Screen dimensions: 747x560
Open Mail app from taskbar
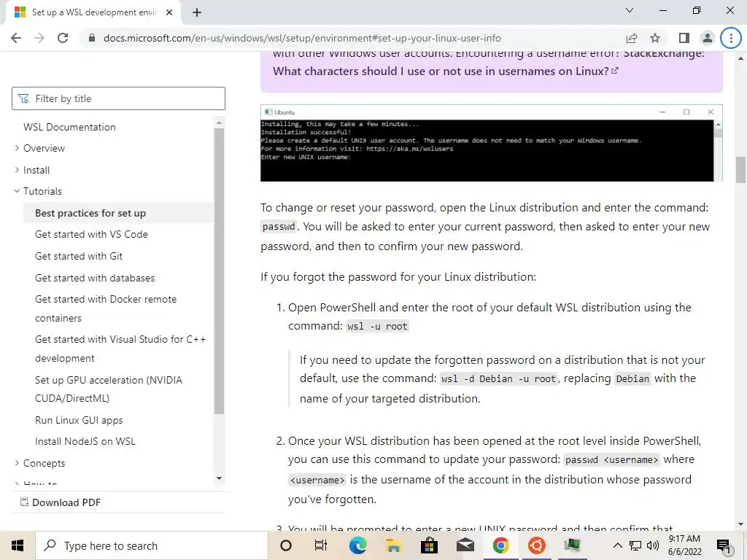coord(465,545)
